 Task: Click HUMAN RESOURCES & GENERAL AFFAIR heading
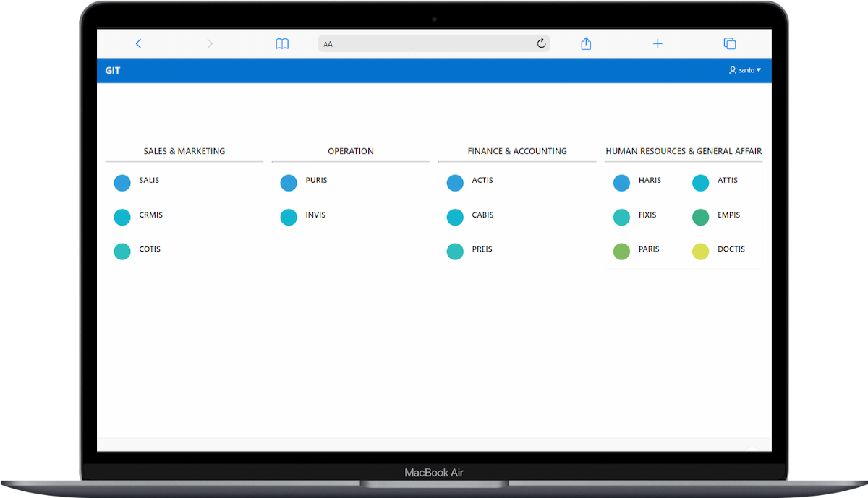coord(684,151)
